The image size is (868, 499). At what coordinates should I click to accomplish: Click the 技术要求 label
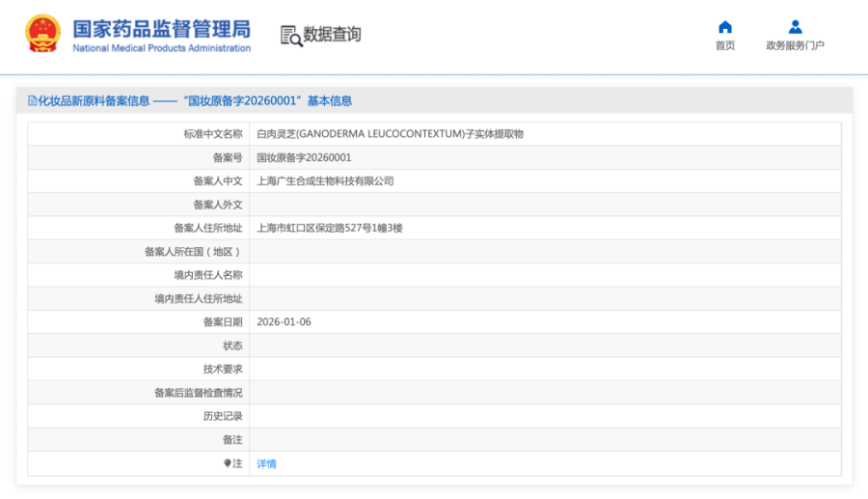pos(223,370)
